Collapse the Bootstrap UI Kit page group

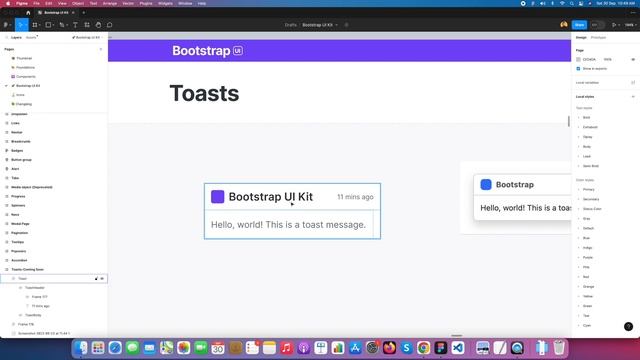(6, 86)
